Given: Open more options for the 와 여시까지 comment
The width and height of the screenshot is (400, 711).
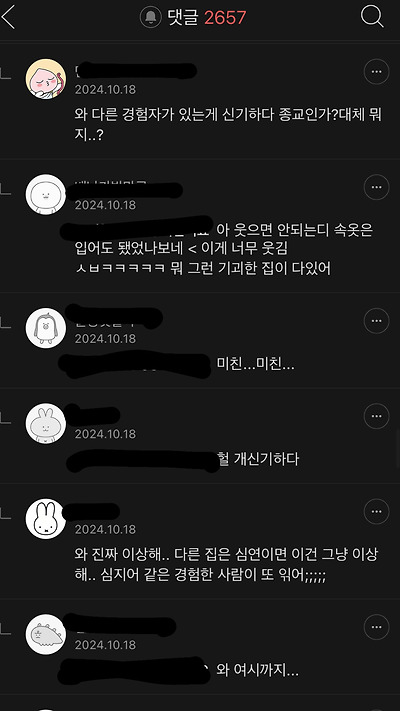Looking at the screenshot, I should tap(376, 627).
